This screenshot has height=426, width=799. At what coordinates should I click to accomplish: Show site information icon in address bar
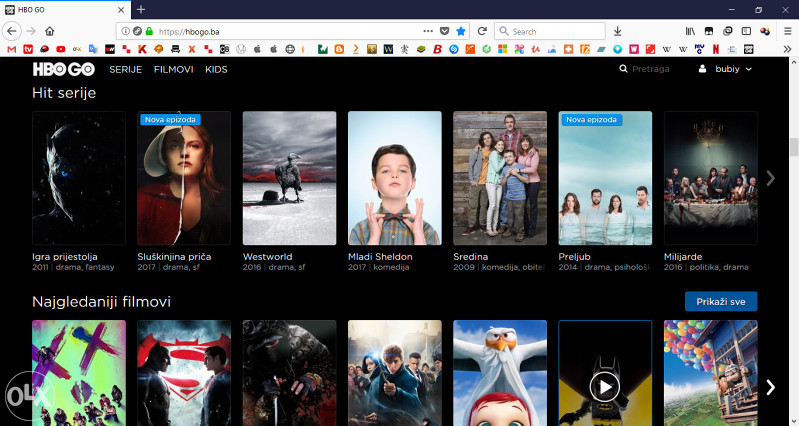pyautogui.click(x=125, y=31)
